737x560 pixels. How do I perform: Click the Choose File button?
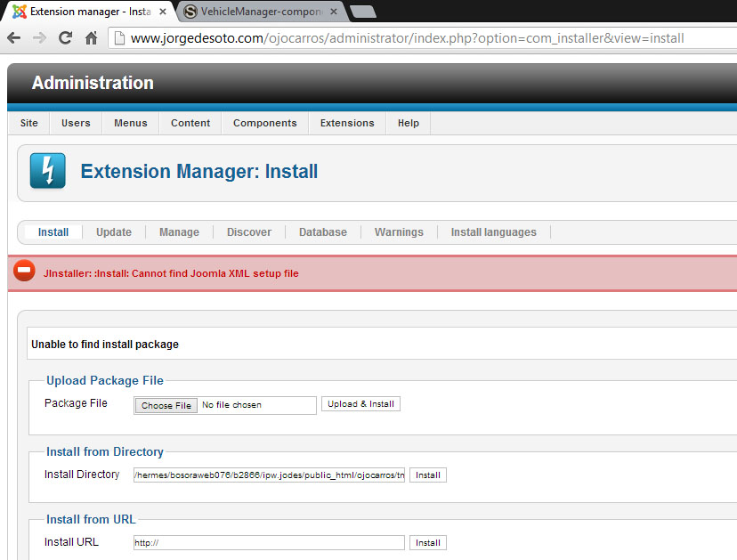166,405
